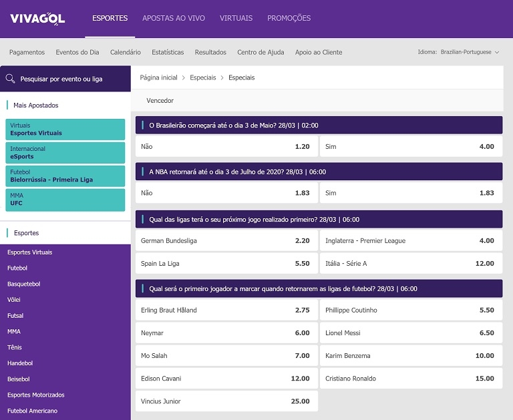The height and width of the screenshot is (420, 513).
Task: Open the Idioma language dropdown
Action: coord(469,52)
